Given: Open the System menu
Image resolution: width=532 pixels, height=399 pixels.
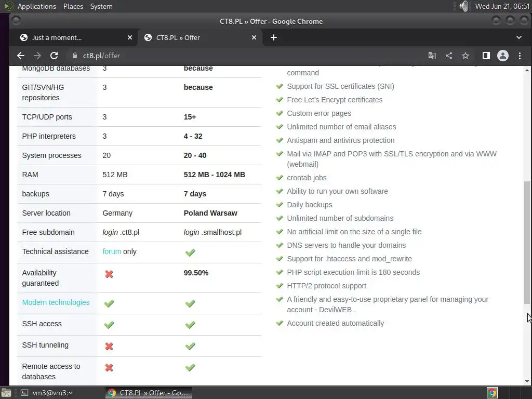Looking at the screenshot, I should click(101, 6).
